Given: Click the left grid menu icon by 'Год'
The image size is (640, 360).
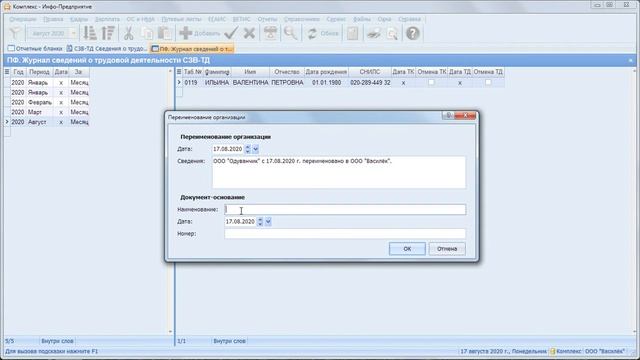Looking at the screenshot, I should click(x=7, y=72).
